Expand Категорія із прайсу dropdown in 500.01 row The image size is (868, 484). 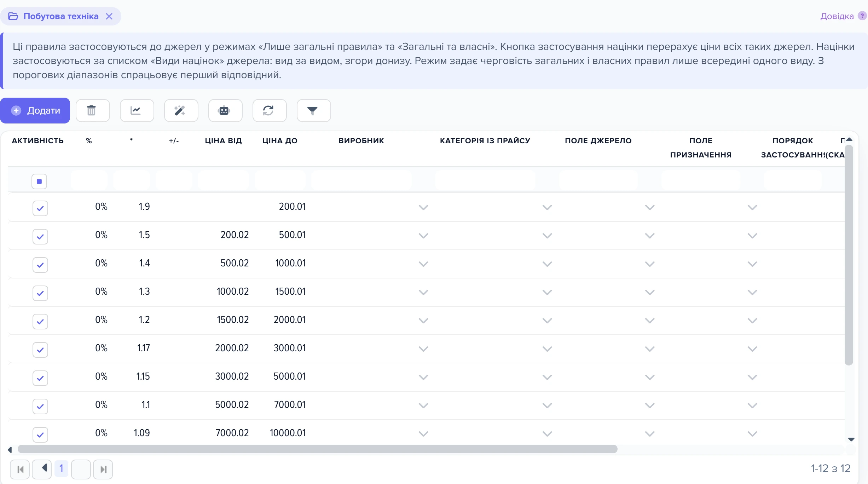click(547, 236)
